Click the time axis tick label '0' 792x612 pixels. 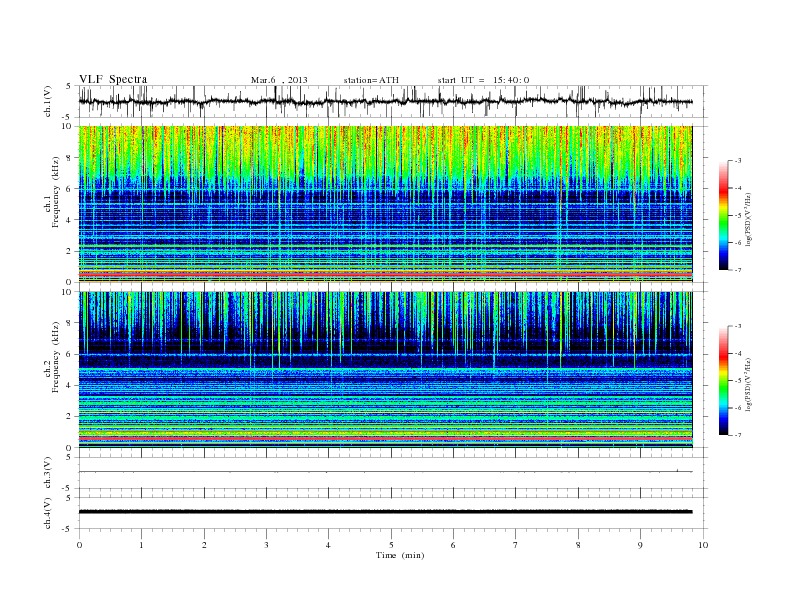[79, 545]
